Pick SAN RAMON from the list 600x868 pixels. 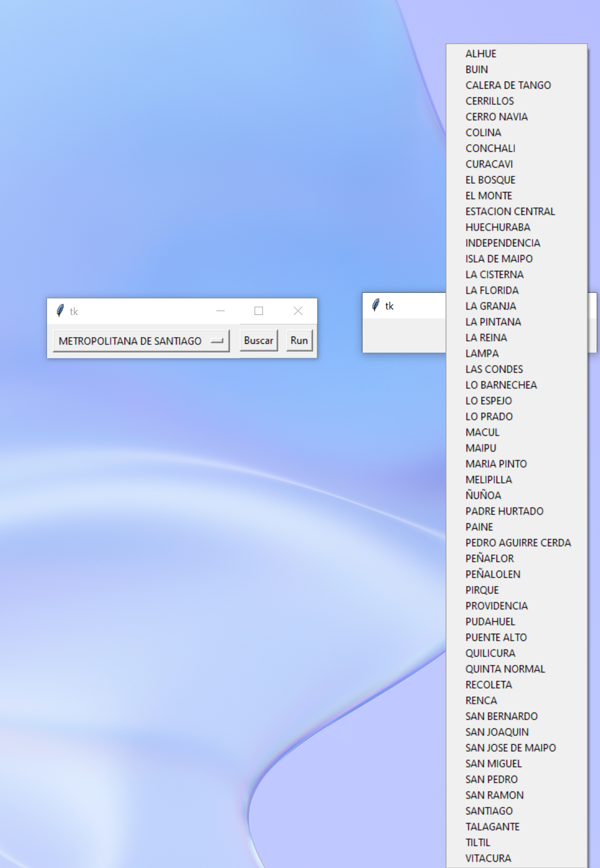[x=516, y=795]
